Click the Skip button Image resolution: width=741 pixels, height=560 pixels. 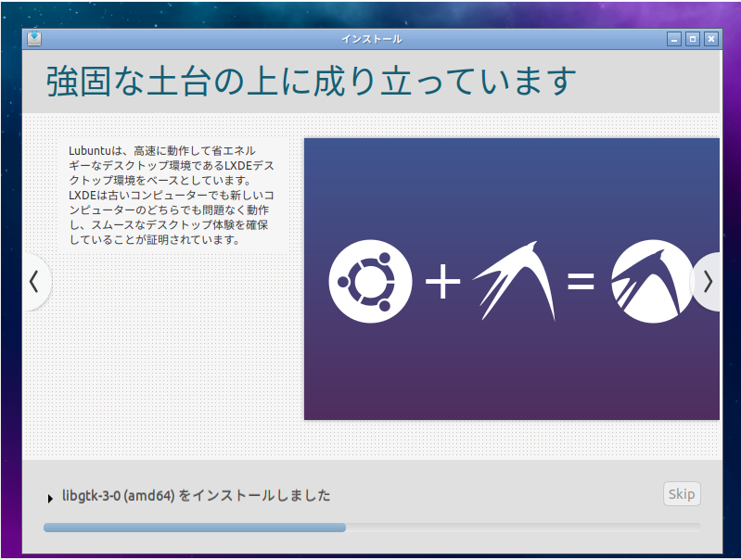(682, 494)
